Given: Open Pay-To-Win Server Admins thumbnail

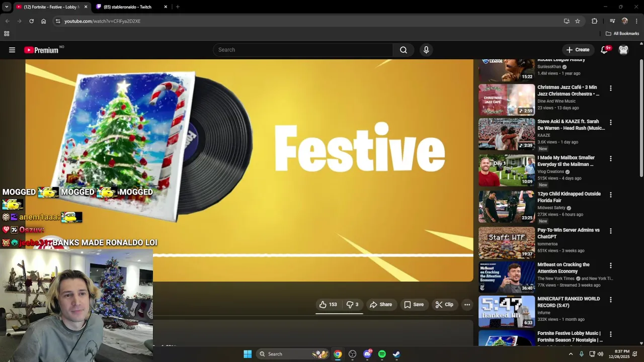Looking at the screenshot, I should [x=507, y=243].
